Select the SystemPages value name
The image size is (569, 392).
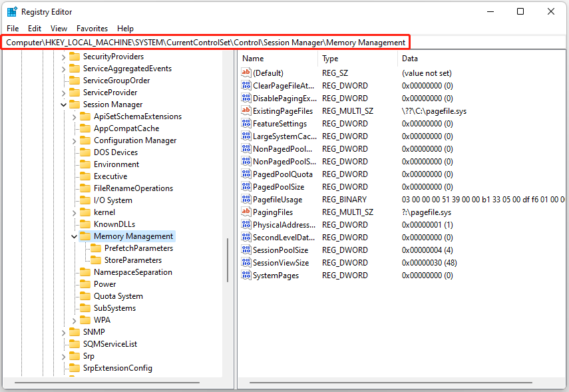(276, 276)
